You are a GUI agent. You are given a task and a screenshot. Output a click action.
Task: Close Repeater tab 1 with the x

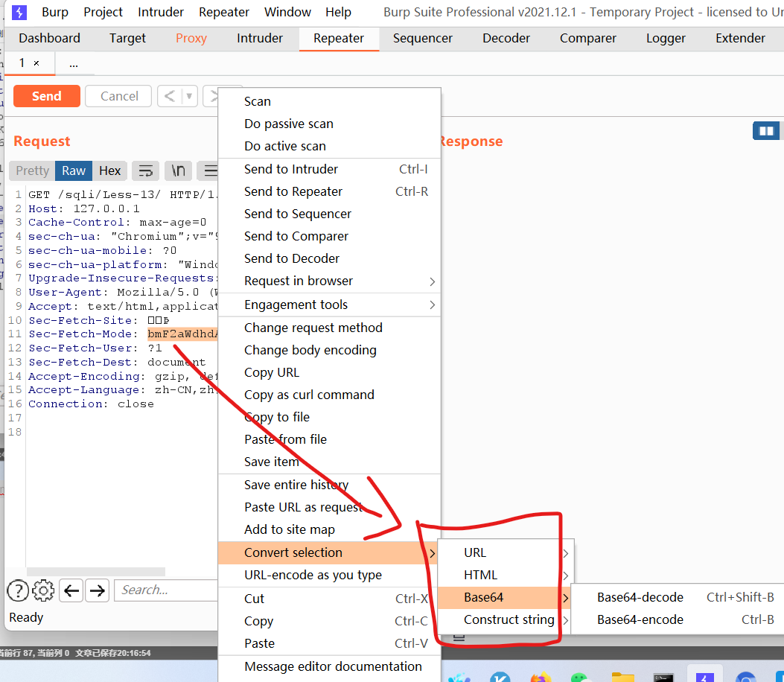tap(36, 63)
